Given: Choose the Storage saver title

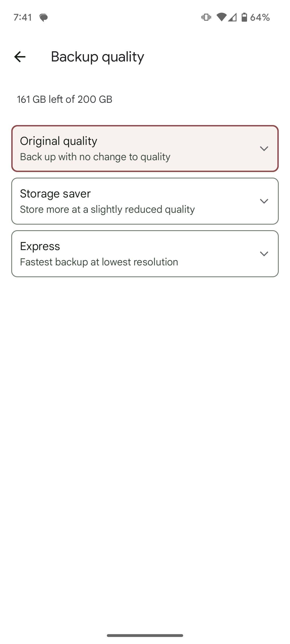Looking at the screenshot, I should [55, 194].
